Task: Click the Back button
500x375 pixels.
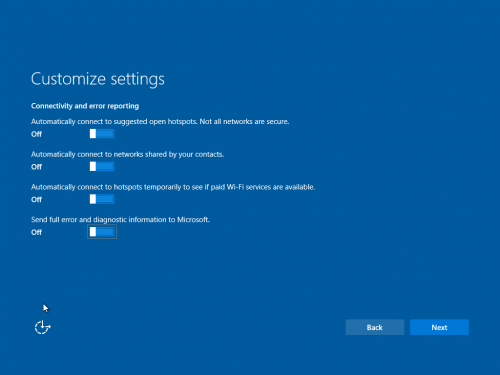Action: [375, 327]
